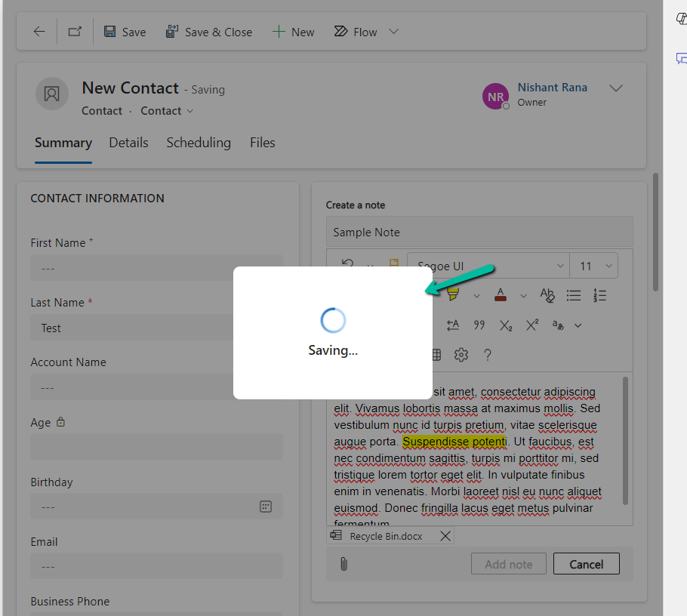687x616 pixels.
Task: Toggle subscript formatting
Action: [x=506, y=325]
